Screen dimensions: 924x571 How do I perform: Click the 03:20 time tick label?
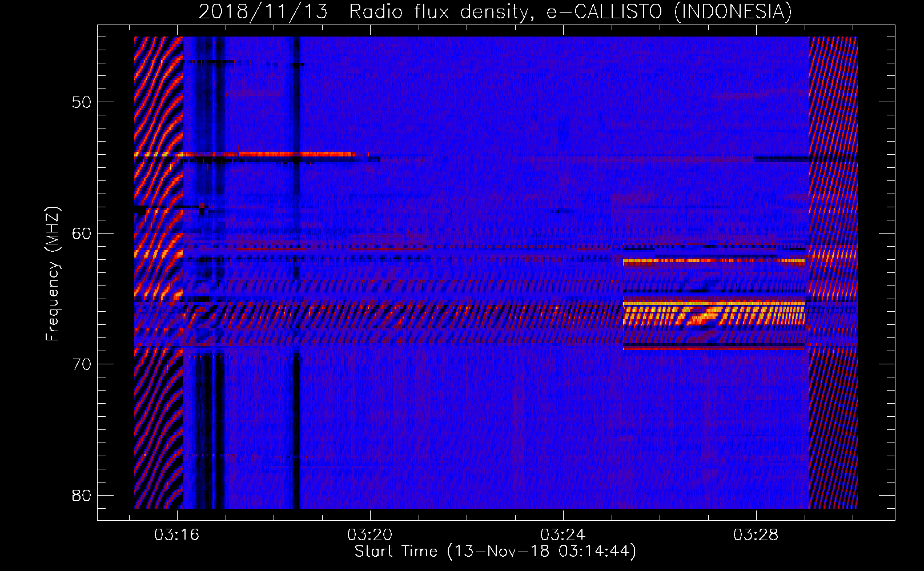click(370, 535)
